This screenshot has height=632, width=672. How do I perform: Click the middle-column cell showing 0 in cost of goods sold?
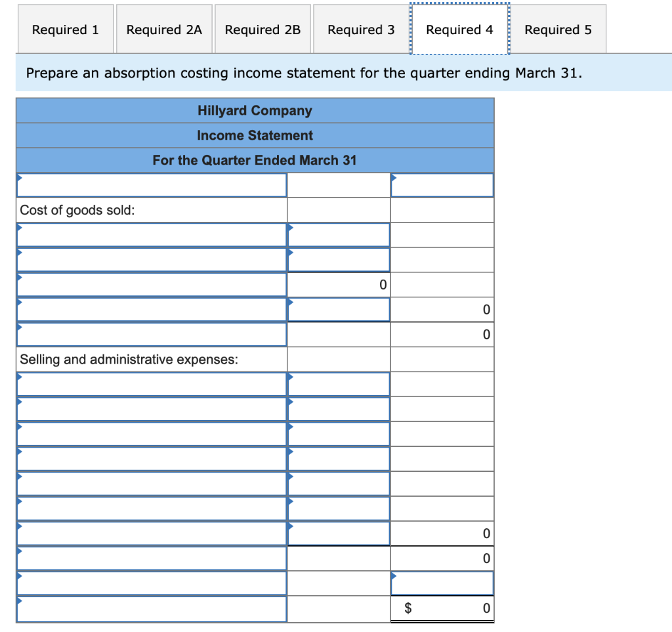click(x=338, y=284)
